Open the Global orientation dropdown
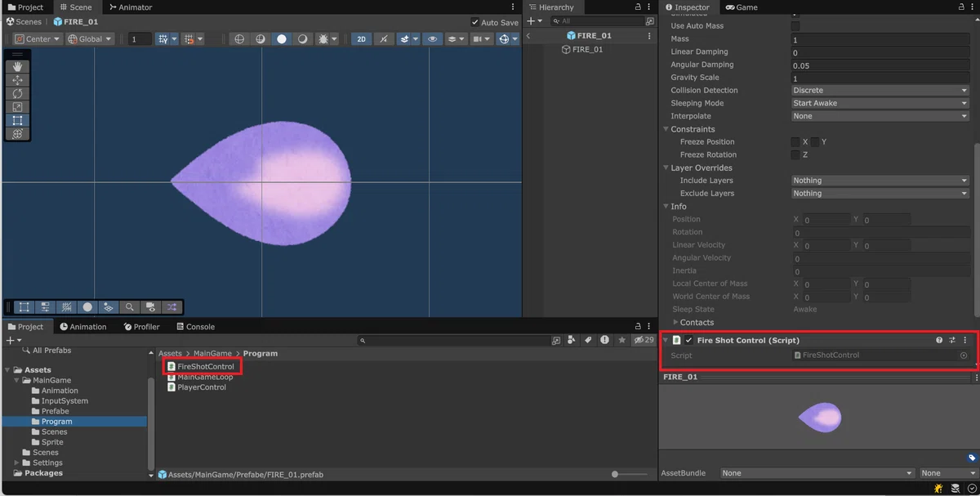Viewport: 980px width, 496px height. coord(90,39)
